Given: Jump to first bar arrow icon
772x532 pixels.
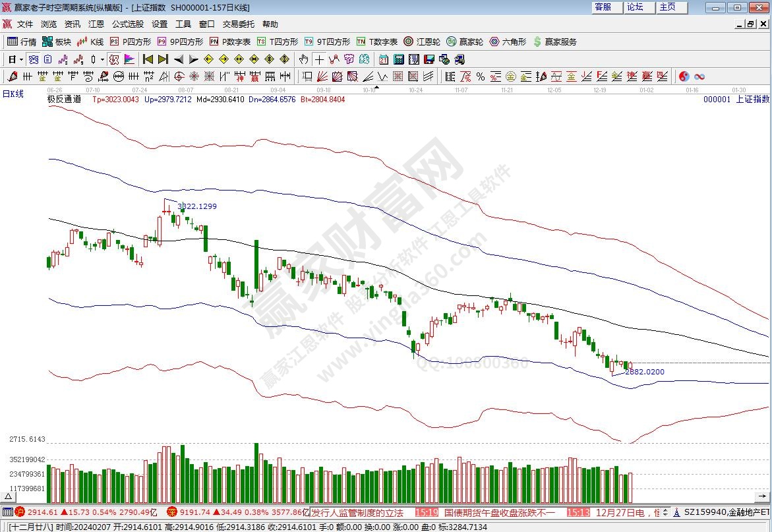Looking at the screenshot, I should tap(148, 59).
